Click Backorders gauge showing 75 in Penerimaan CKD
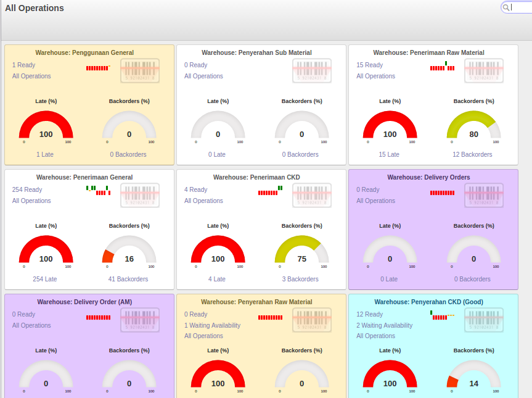The width and height of the screenshot is (532, 398). click(x=301, y=251)
